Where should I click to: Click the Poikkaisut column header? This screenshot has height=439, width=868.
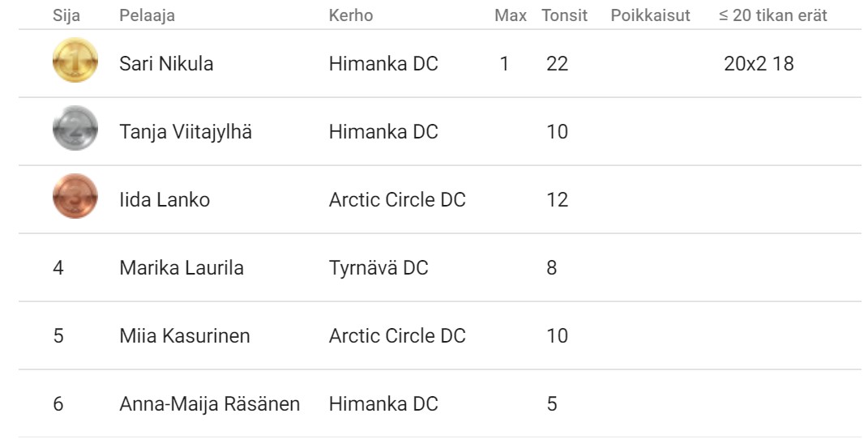[x=651, y=15]
